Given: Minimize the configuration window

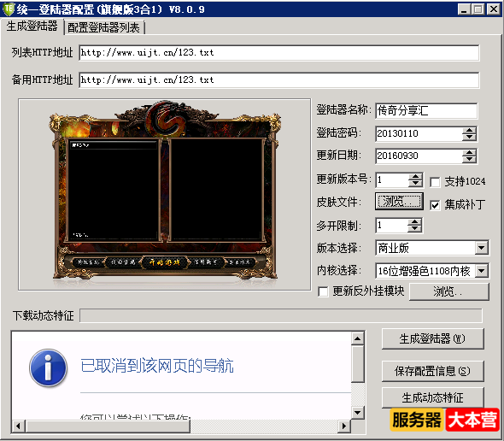Looking at the screenshot, I should tap(464, 9).
